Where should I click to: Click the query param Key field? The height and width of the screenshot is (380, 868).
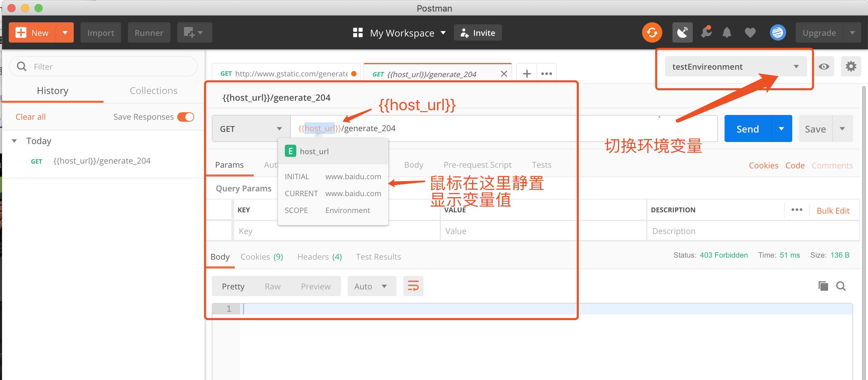(x=337, y=231)
